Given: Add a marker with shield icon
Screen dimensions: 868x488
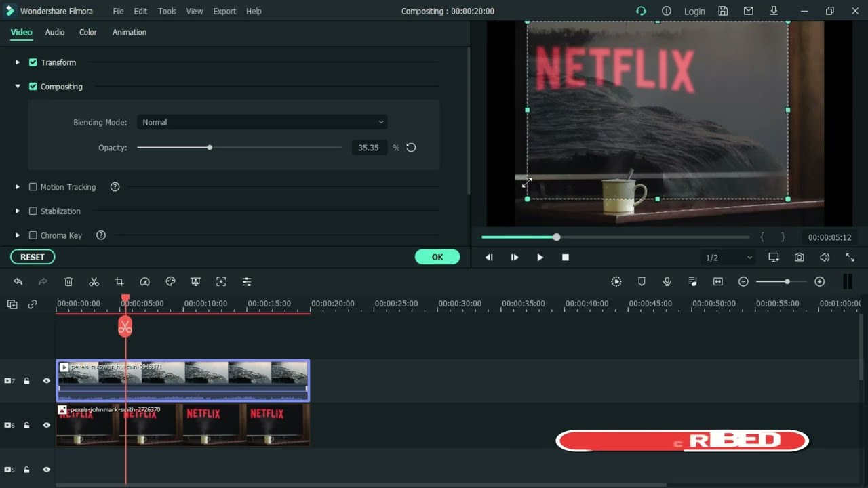Looking at the screenshot, I should [x=642, y=281].
